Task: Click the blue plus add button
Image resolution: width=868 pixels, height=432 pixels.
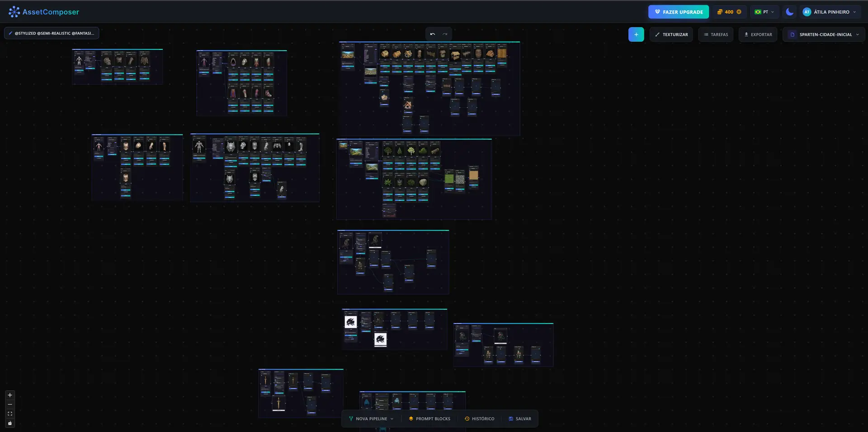Action: pos(636,34)
